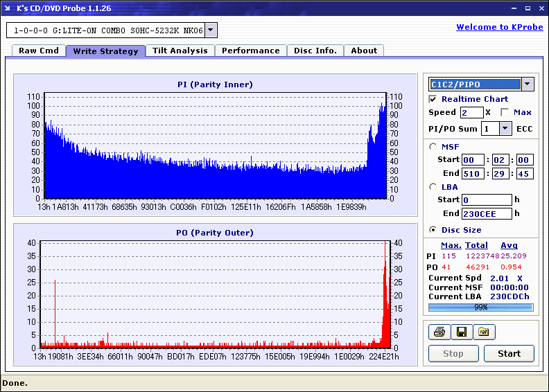
Task: Follow the Welcome to KProbe link
Action: click(498, 27)
